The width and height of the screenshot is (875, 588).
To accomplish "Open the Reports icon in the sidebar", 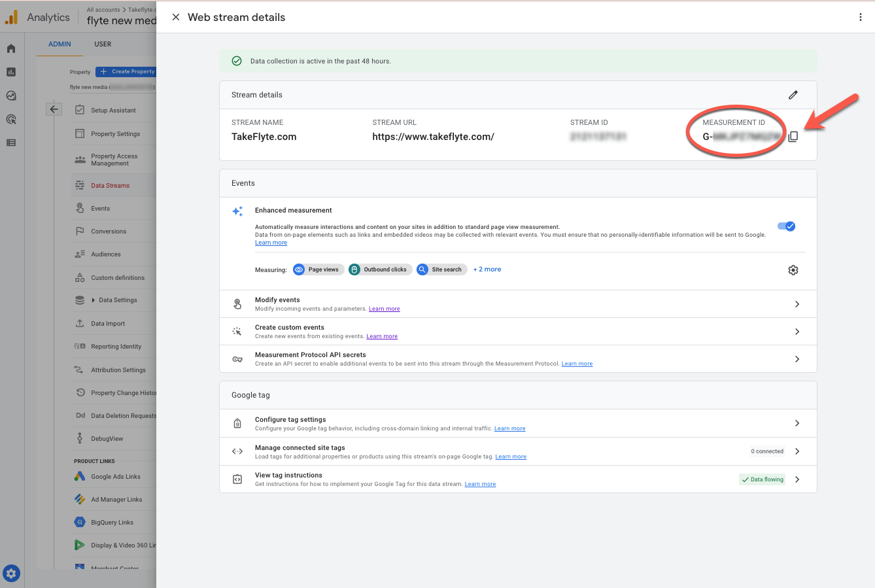I will click(10, 72).
